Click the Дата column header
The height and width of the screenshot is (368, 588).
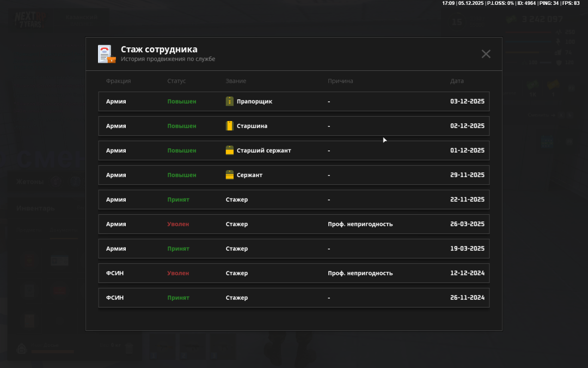457,81
